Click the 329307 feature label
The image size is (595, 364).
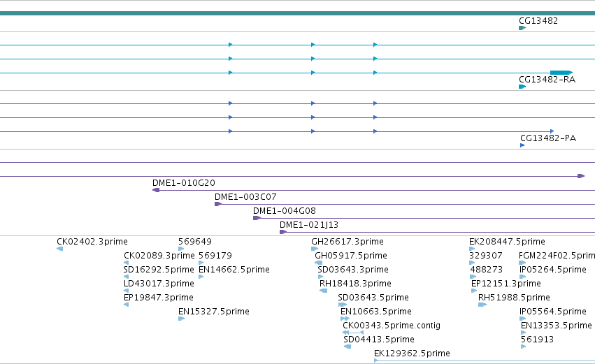pyautogui.click(x=486, y=256)
